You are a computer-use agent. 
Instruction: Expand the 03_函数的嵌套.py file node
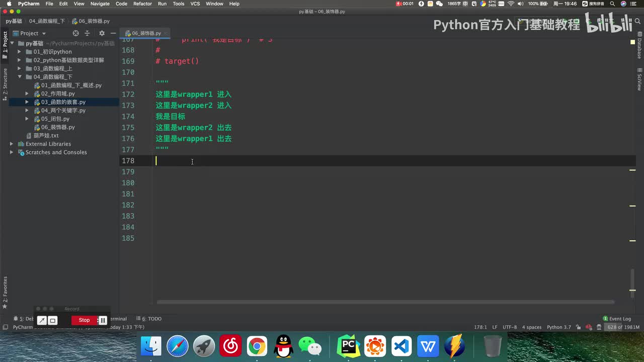point(27,102)
